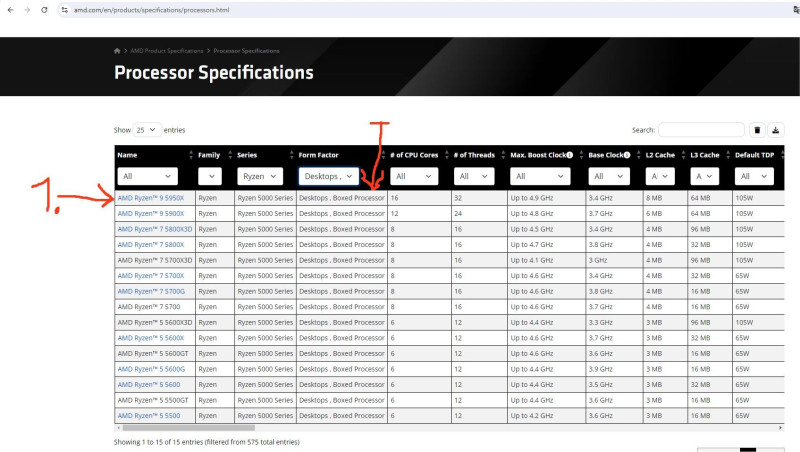Viewport: 800px width, 452px height.
Task: Click the browser forward arrow
Action: pos(27,10)
